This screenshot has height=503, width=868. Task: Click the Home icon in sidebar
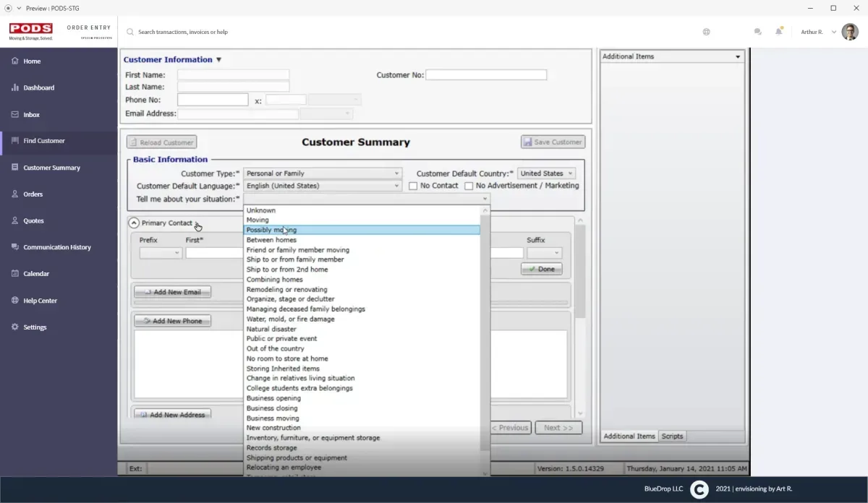tap(15, 61)
